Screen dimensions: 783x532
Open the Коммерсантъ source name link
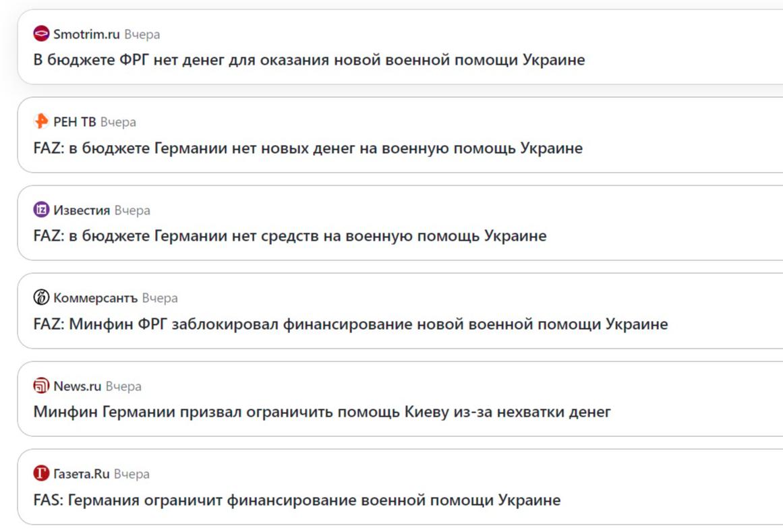95,298
